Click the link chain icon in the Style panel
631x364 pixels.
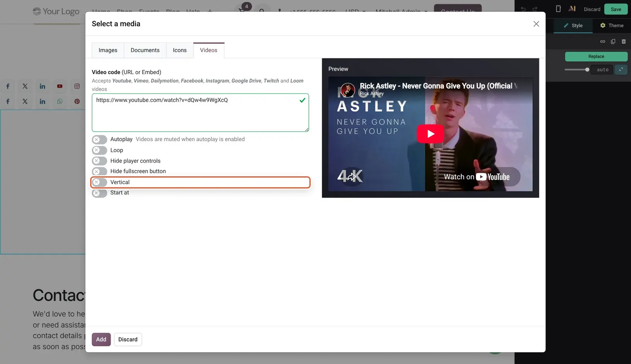point(603,41)
